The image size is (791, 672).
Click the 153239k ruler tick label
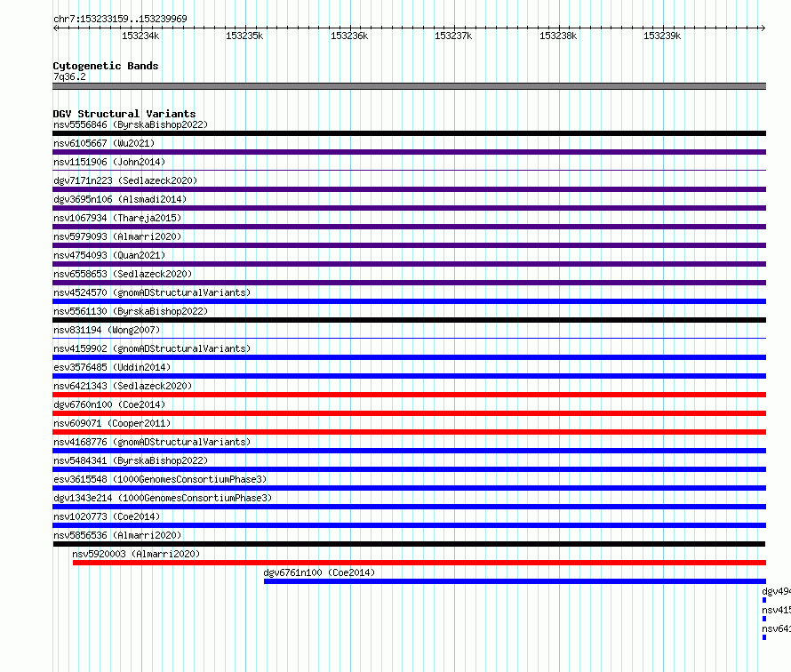coord(662,36)
